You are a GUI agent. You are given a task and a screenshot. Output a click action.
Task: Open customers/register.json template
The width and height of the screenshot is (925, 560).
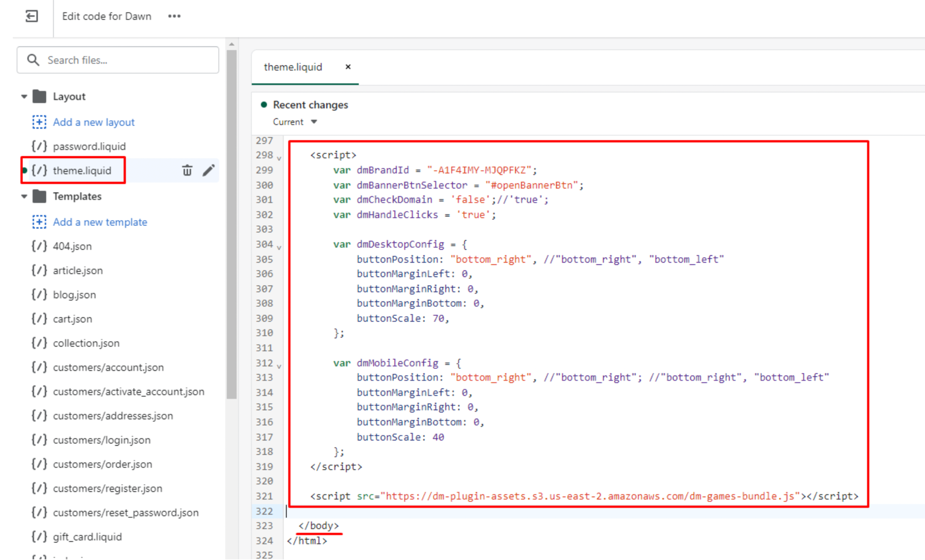click(x=108, y=489)
